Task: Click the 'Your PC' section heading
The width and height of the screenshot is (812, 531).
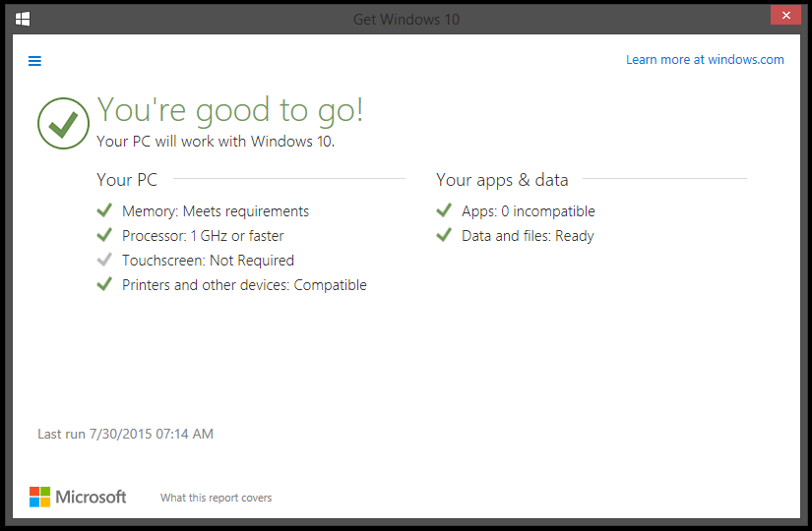Action: pos(127,180)
